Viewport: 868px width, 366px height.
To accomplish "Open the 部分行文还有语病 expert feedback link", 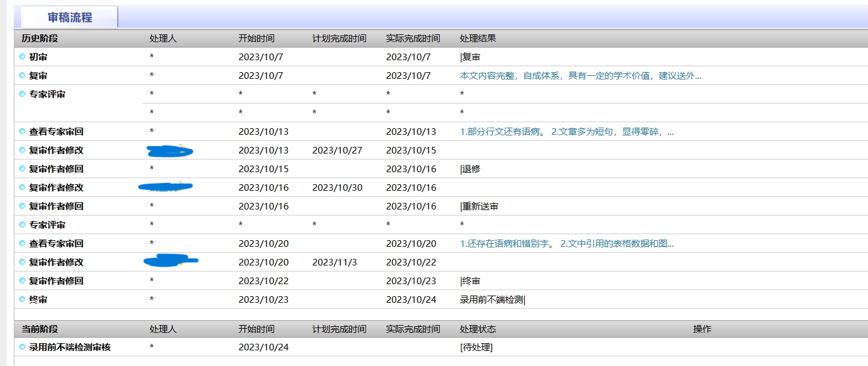I will 566,132.
